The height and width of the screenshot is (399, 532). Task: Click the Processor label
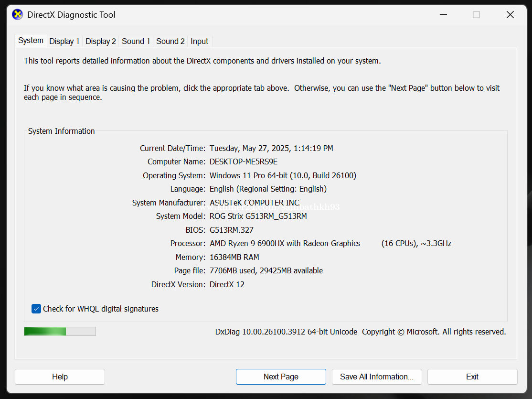[x=188, y=244]
